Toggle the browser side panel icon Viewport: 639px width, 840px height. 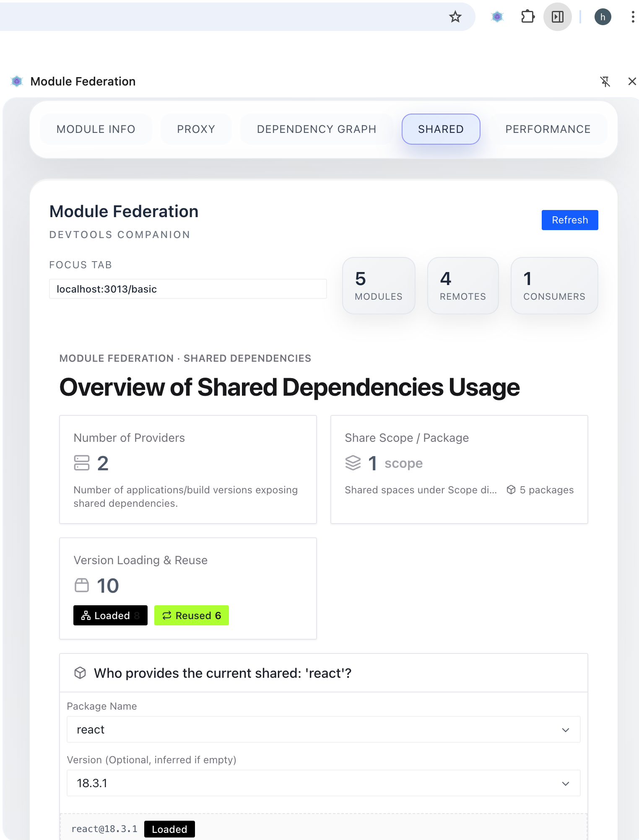coord(557,17)
